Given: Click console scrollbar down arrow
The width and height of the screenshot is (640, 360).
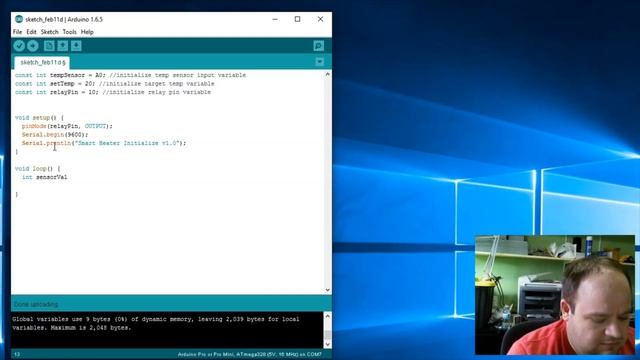Looking at the screenshot, I should click(327, 344).
